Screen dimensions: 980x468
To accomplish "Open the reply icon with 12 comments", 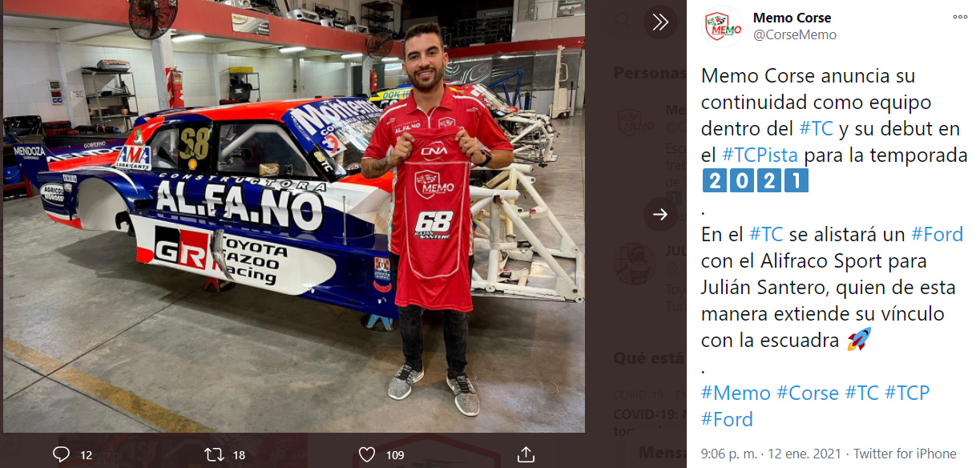I will tap(63, 454).
